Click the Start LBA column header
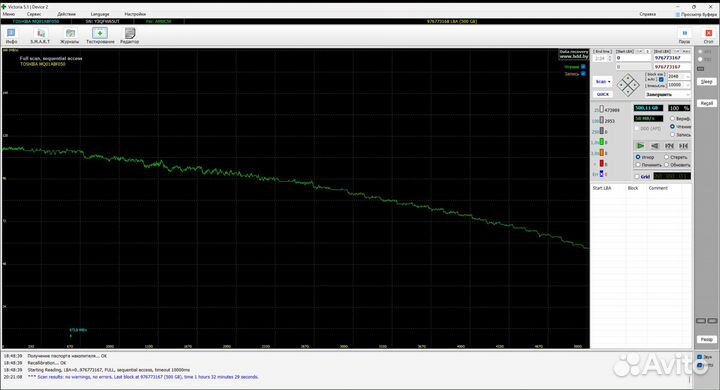 click(x=602, y=188)
